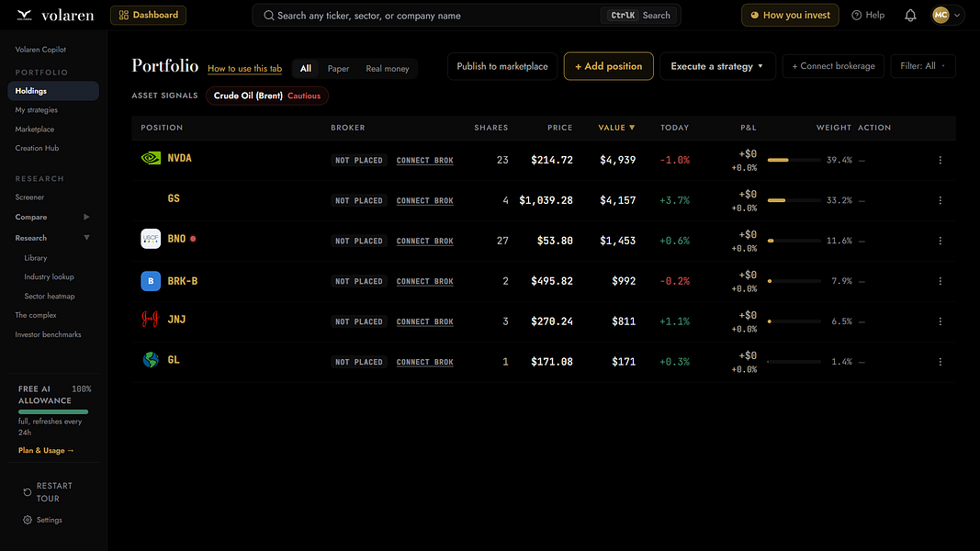This screenshot has height=551, width=980.
Task: Click How you invest button
Action: click(x=790, y=15)
